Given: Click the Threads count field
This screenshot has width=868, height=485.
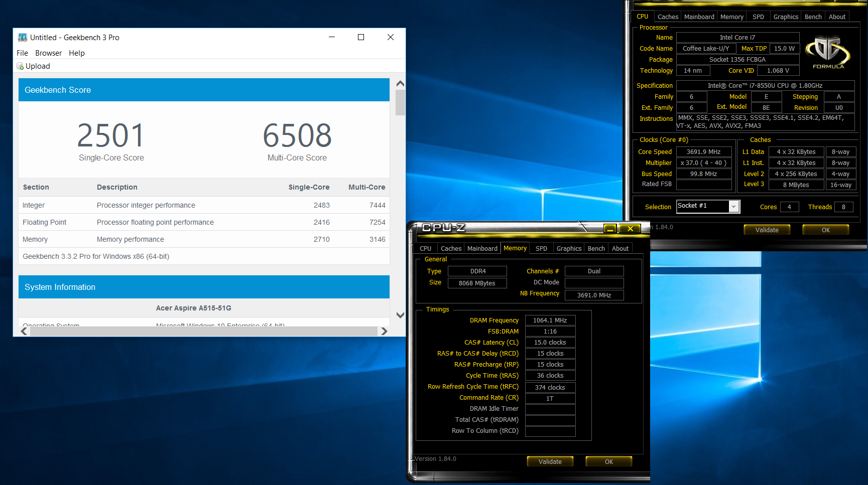Looking at the screenshot, I should pos(843,207).
